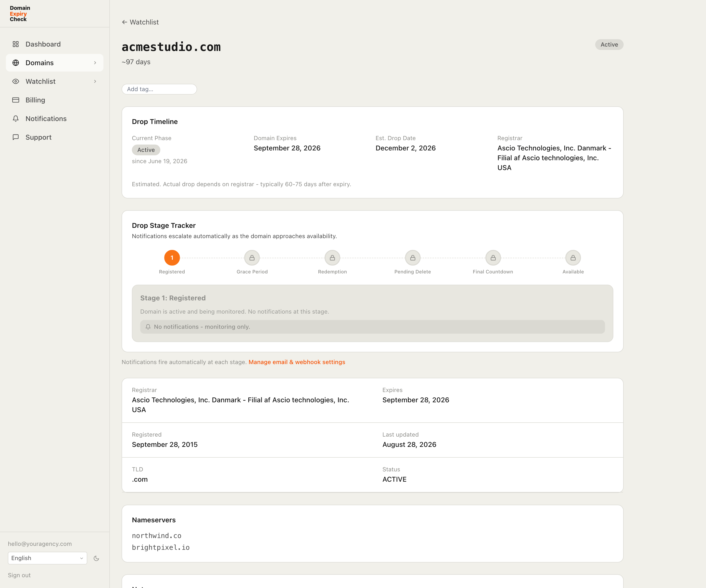This screenshot has width=706, height=588.
Task: Click the Final Countdown stage label
Action: (x=493, y=271)
